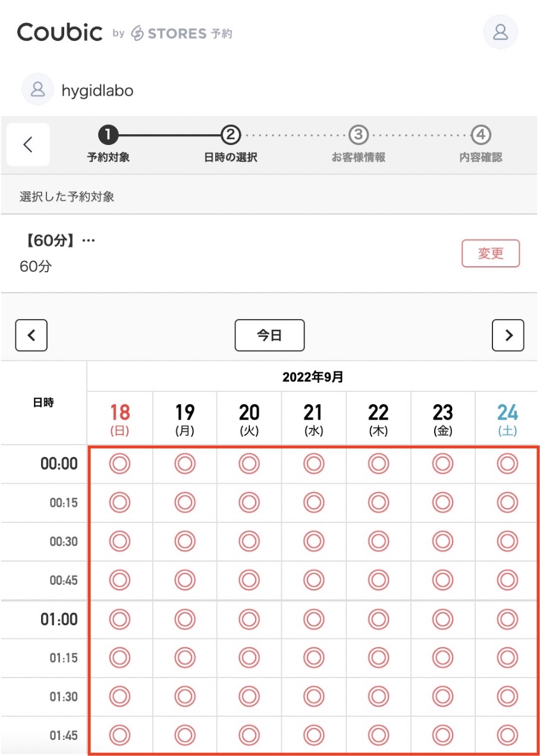This screenshot has width=540, height=756.
Task: Go back using the left chevron button
Action: [x=28, y=144]
